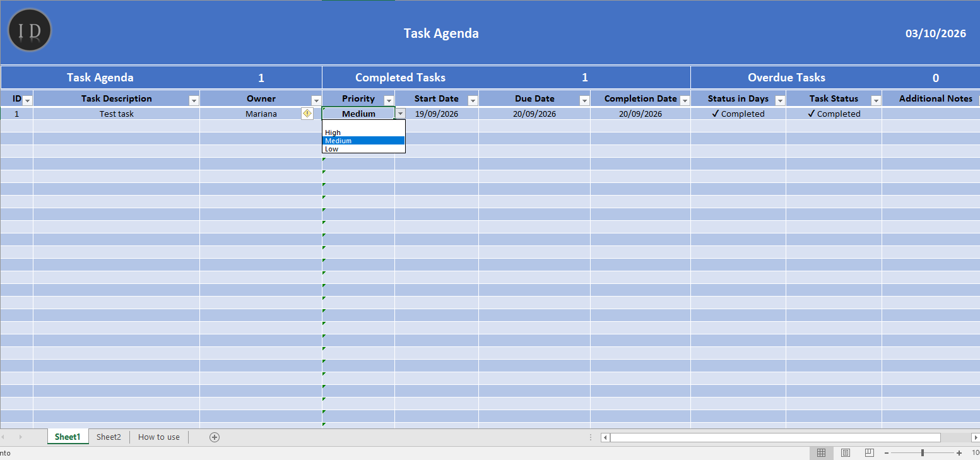Open the How to use tab

[x=159, y=437]
